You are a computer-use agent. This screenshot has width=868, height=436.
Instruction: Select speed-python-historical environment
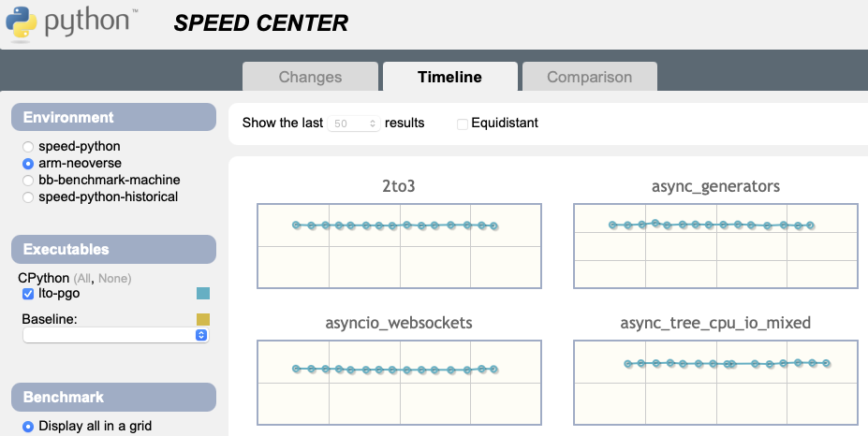click(28, 196)
